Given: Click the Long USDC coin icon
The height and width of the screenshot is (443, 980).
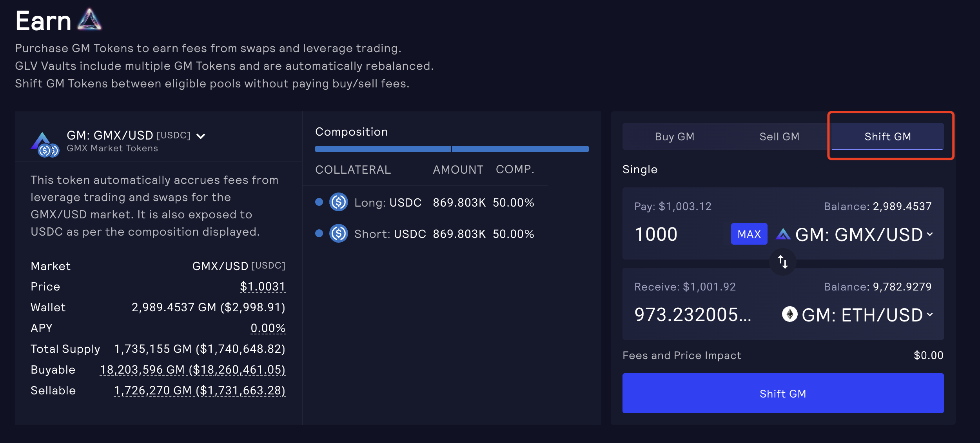Looking at the screenshot, I should (x=339, y=202).
